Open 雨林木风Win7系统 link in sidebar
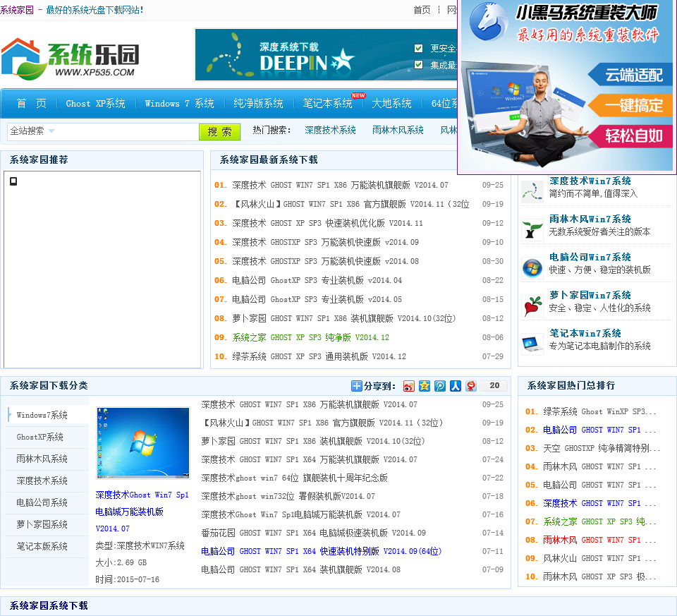 pos(590,219)
